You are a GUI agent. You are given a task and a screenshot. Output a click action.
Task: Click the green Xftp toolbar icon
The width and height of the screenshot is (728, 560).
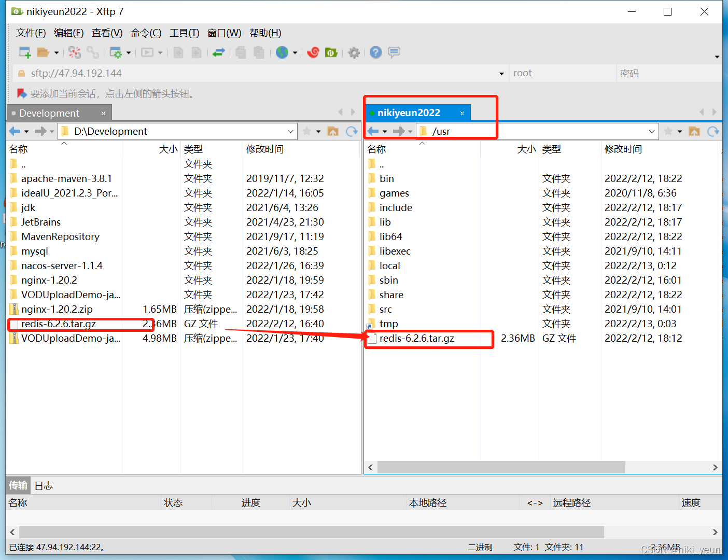coord(331,52)
